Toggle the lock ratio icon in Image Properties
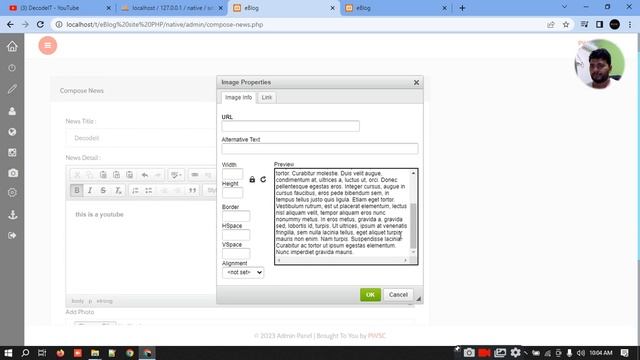 tap(252, 180)
